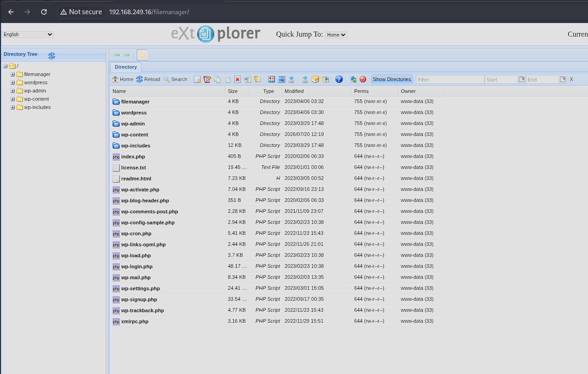Viewport: 588px width, 374px height.
Task: Click the Filter input field
Action: (x=450, y=79)
